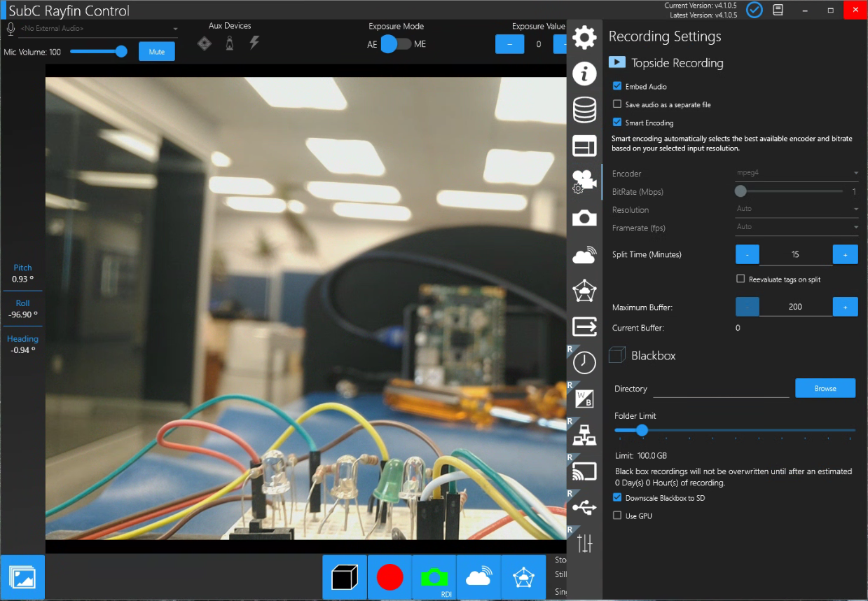Image resolution: width=868 pixels, height=601 pixels.
Task: Open the image gallery icon
Action: 22,578
